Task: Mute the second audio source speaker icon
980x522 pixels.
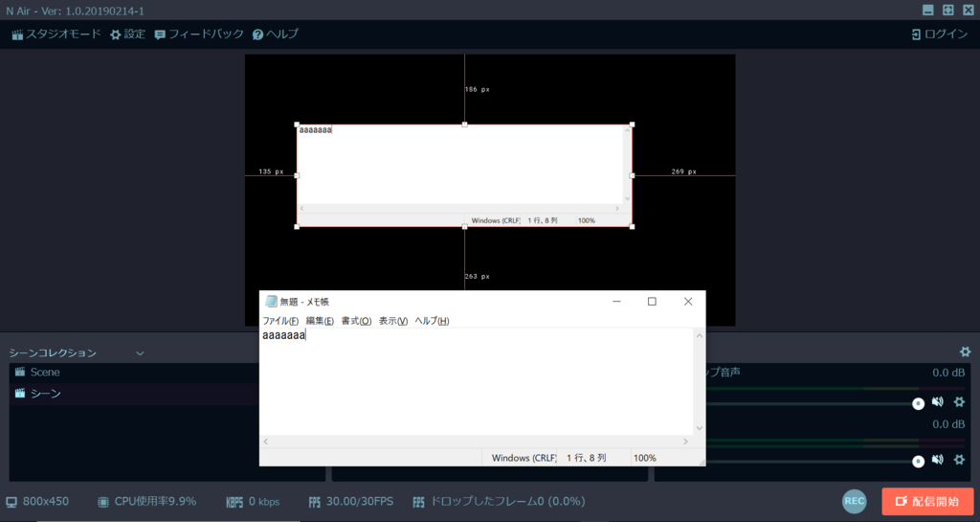Action: (x=938, y=460)
